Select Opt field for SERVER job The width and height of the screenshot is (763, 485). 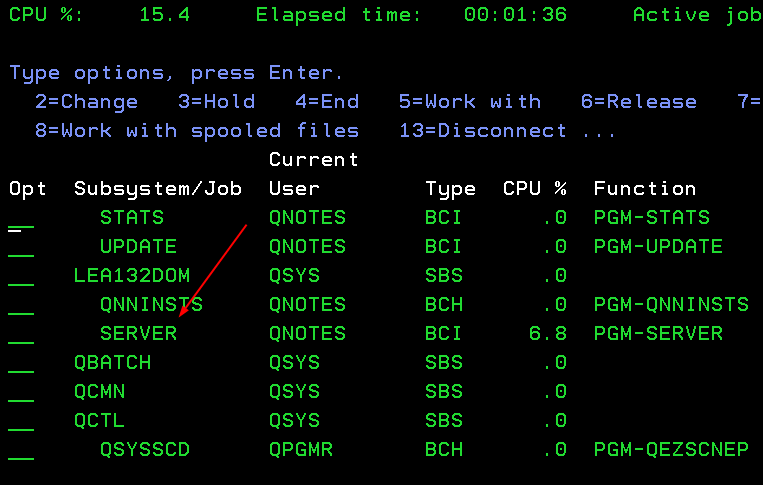coord(21,334)
